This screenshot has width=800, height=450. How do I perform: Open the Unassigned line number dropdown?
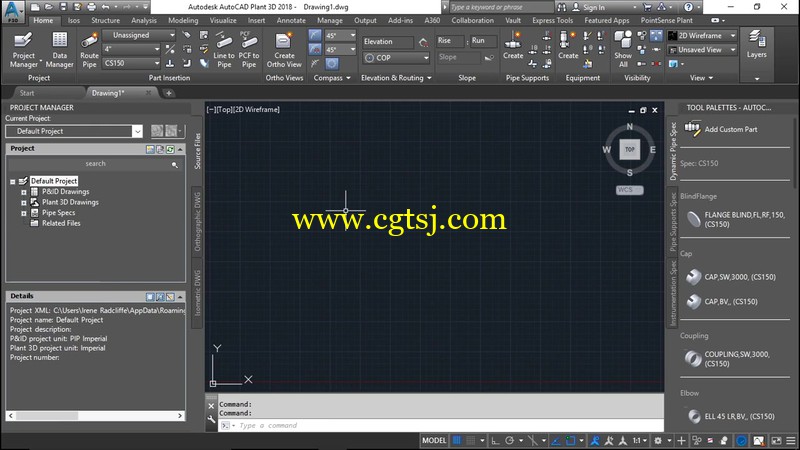click(139, 35)
